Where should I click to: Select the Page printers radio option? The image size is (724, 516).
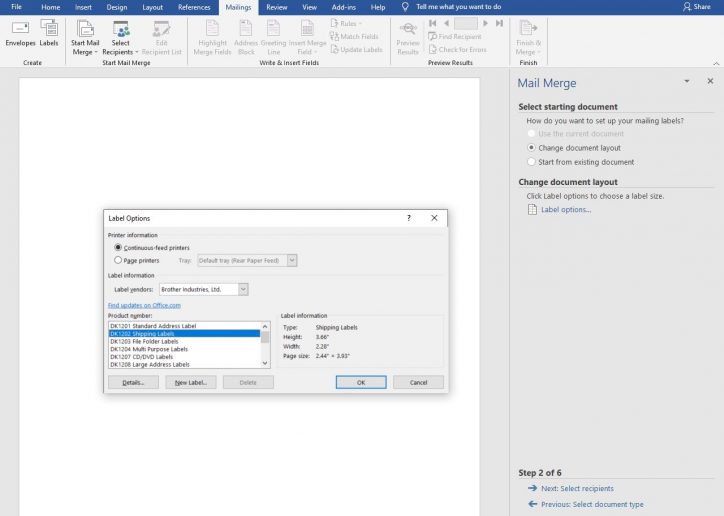click(119, 260)
